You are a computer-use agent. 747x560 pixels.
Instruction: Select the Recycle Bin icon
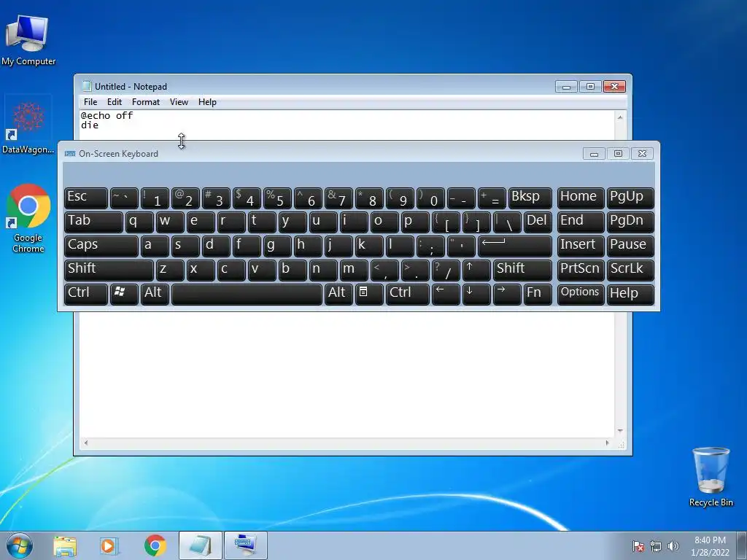[711, 476]
